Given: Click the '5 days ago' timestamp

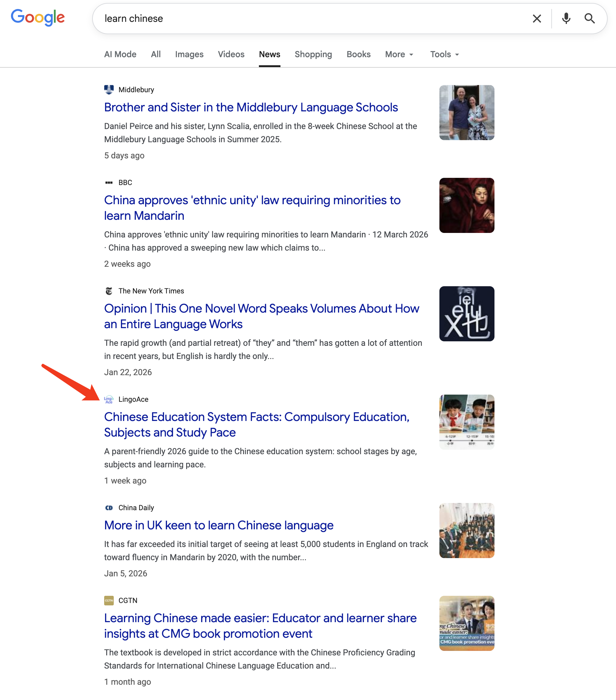Looking at the screenshot, I should click(124, 155).
